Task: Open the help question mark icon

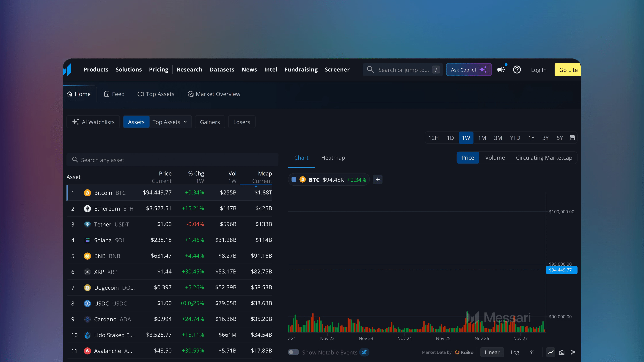Action: pos(517,70)
